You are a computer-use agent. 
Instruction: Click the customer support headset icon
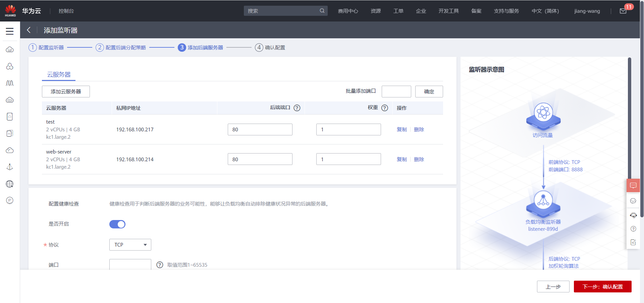(x=633, y=215)
